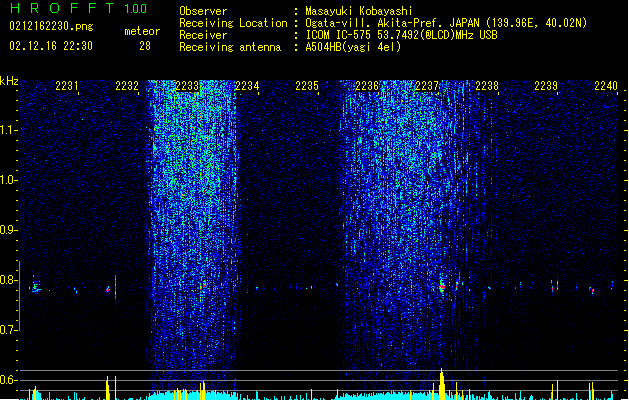Click the 1.1 frequency axis label
Viewport: 629px width, 400px height.
point(9,130)
